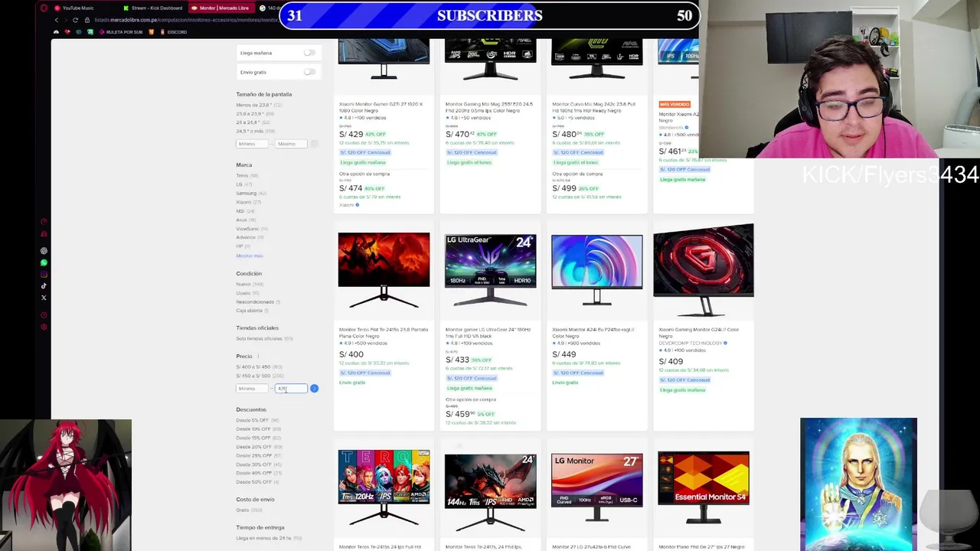Reload the page with the refresh icon

pyautogui.click(x=75, y=19)
